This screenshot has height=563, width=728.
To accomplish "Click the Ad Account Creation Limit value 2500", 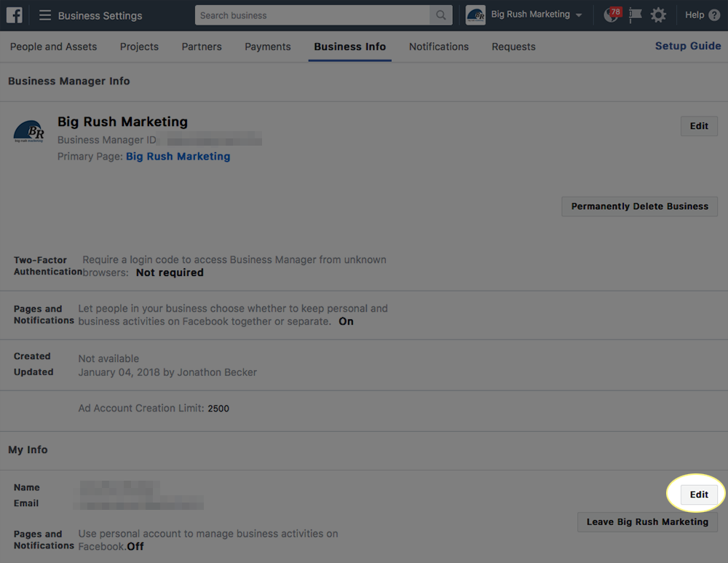I will 218,409.
